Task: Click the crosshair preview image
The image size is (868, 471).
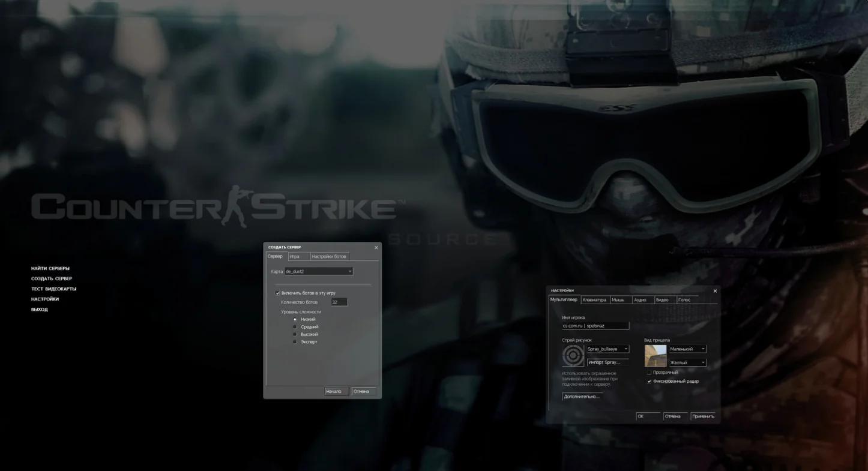Action: coord(655,355)
